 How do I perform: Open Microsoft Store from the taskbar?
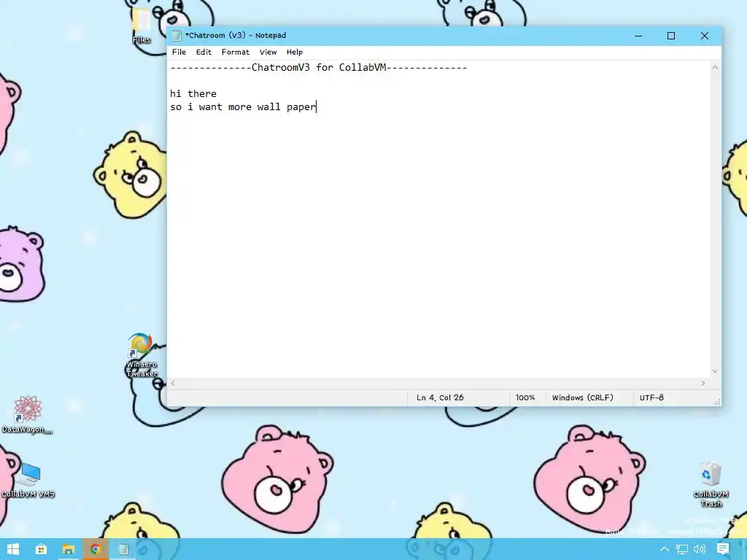(x=41, y=549)
